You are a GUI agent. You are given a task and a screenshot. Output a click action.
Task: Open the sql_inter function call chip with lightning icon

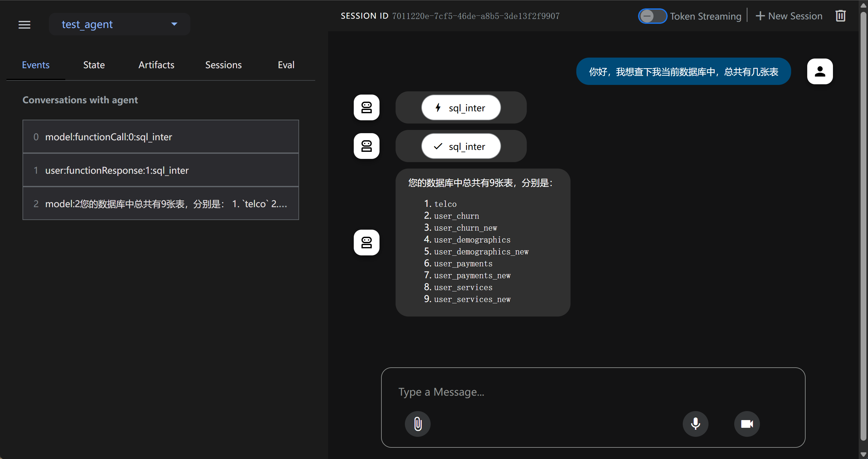[x=461, y=107]
